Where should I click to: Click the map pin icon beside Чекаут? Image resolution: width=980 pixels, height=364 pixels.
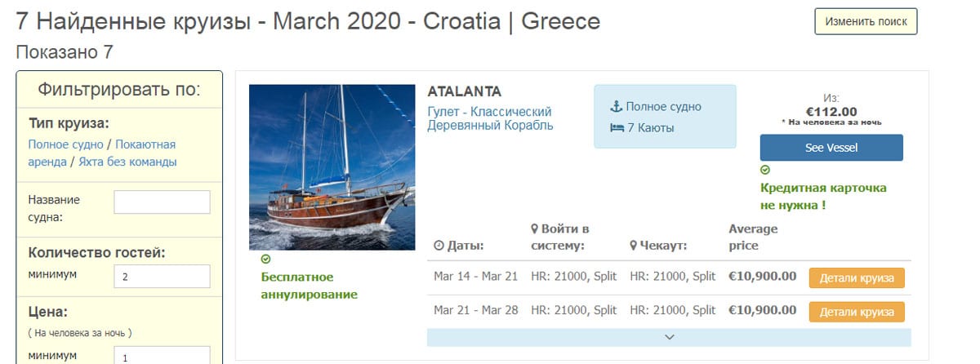click(633, 246)
